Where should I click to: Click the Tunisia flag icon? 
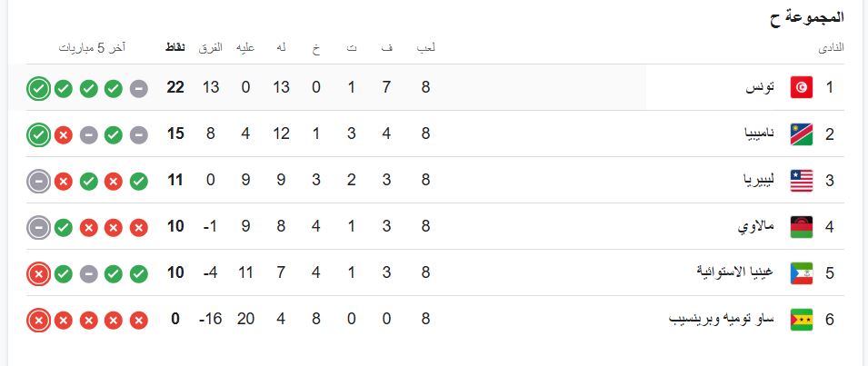[x=801, y=88]
